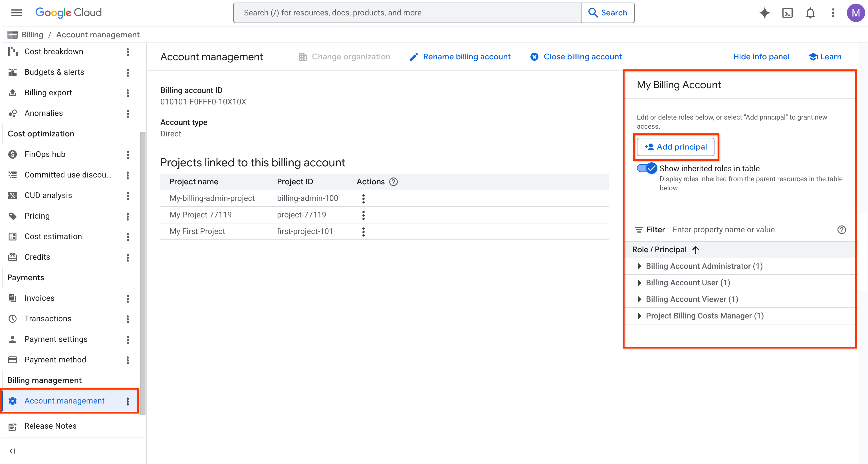Sort by Role / Principal column arrow

[695, 250]
